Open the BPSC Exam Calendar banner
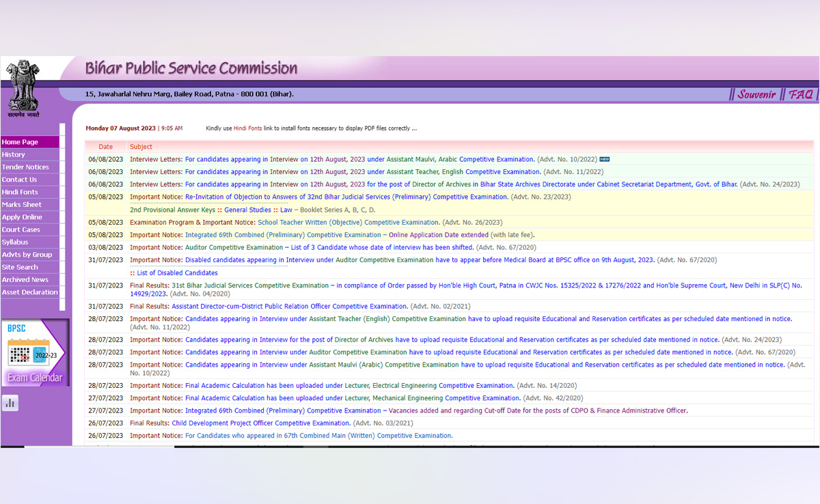The image size is (820, 504). coord(35,352)
